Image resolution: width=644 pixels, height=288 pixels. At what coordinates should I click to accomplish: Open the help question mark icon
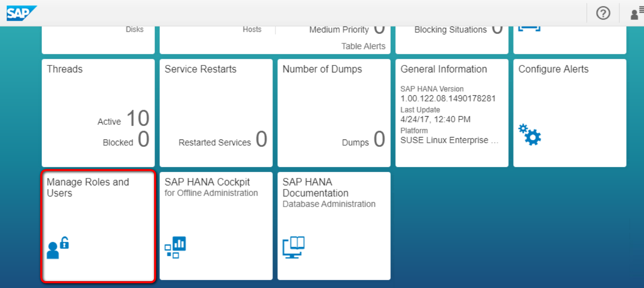coord(603,13)
